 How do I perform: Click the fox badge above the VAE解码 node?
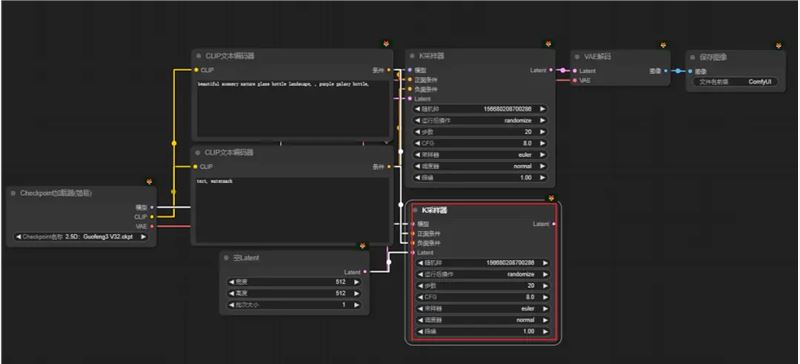(663, 45)
